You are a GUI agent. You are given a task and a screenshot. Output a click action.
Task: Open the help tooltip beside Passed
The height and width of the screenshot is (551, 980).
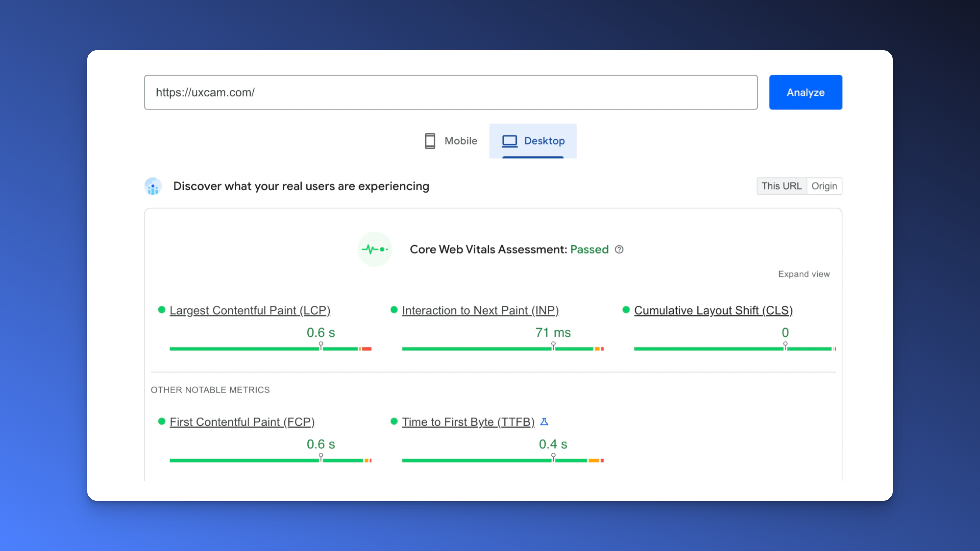click(619, 250)
